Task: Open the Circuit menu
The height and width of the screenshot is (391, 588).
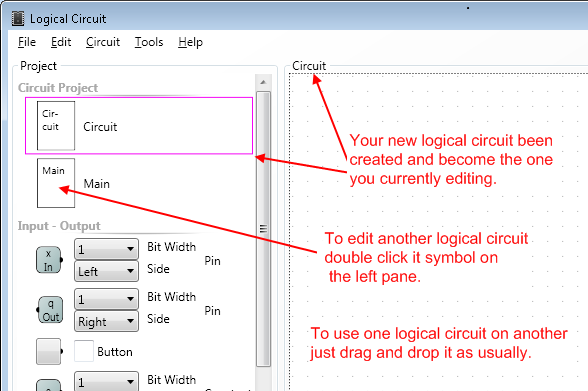Action: [x=103, y=42]
